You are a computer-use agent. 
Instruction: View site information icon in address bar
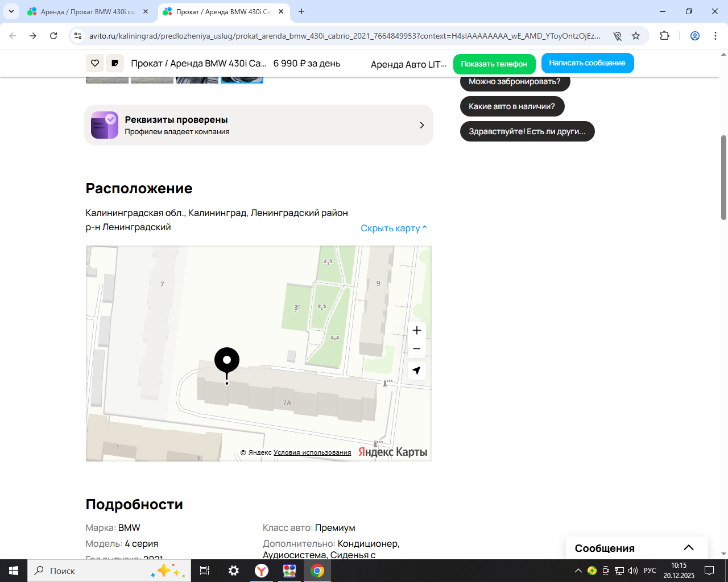[x=78, y=36]
